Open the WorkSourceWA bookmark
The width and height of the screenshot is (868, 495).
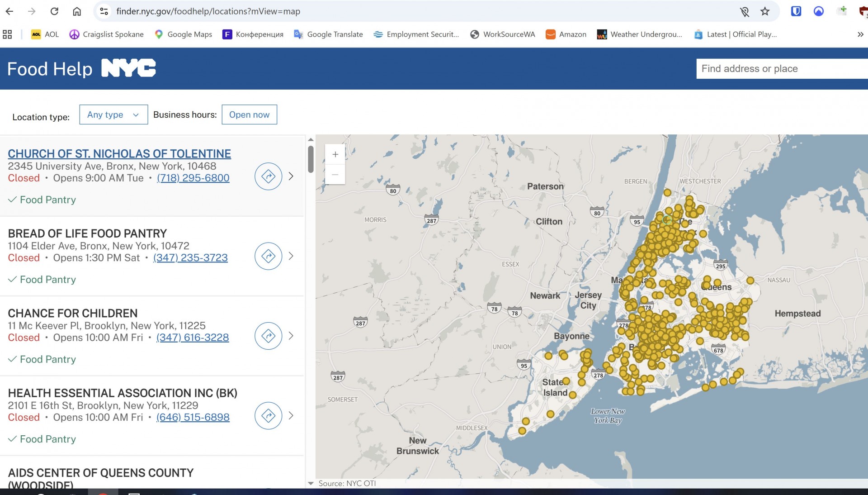click(x=503, y=34)
